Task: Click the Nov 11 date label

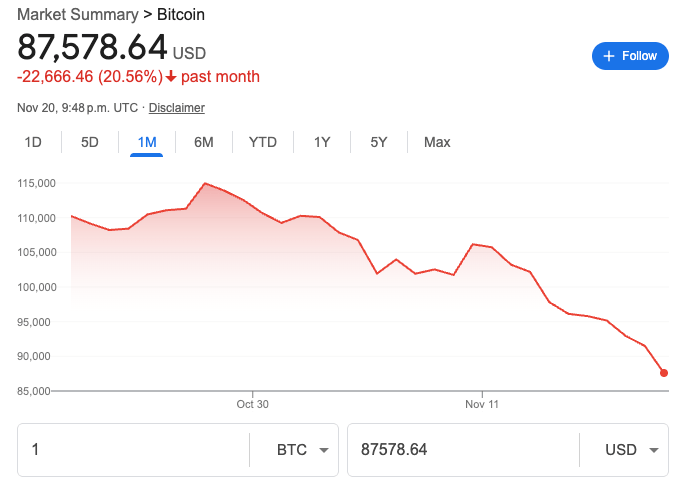Action: coord(481,405)
